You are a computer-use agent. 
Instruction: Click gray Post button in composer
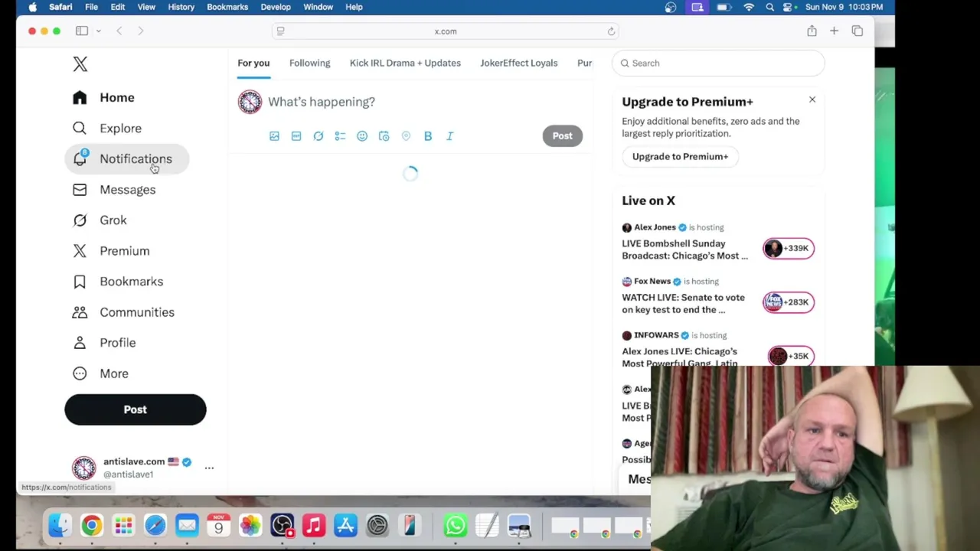(x=562, y=136)
